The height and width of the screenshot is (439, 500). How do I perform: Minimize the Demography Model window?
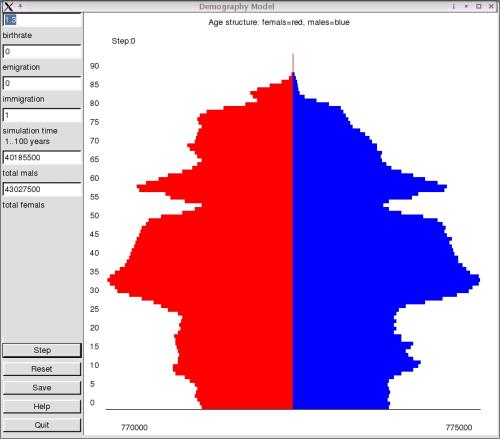tap(466, 6)
